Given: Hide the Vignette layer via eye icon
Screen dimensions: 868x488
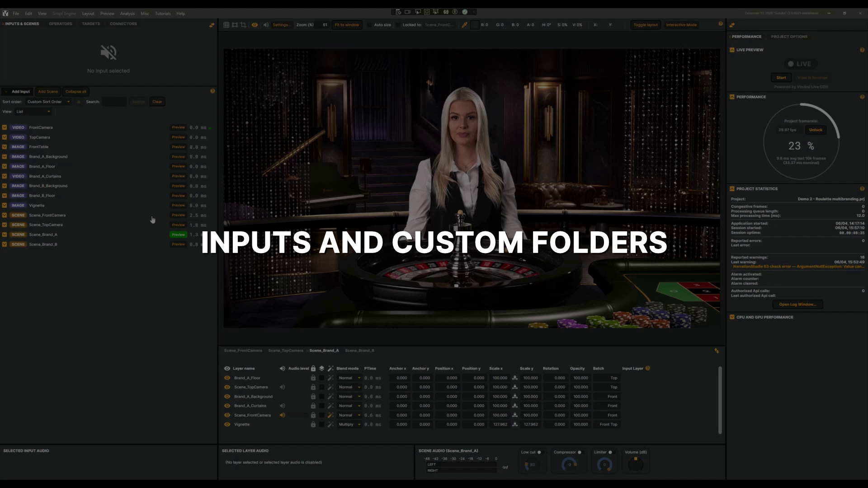Looking at the screenshot, I should coord(227,424).
